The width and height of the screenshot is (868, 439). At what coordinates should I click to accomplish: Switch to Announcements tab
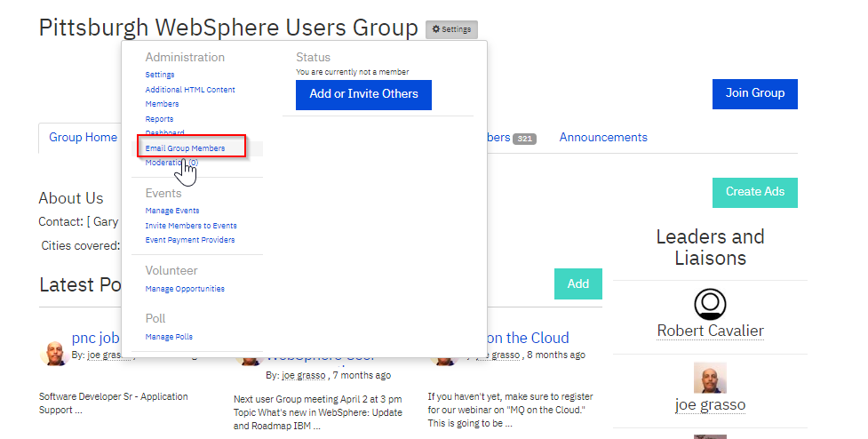tap(603, 137)
